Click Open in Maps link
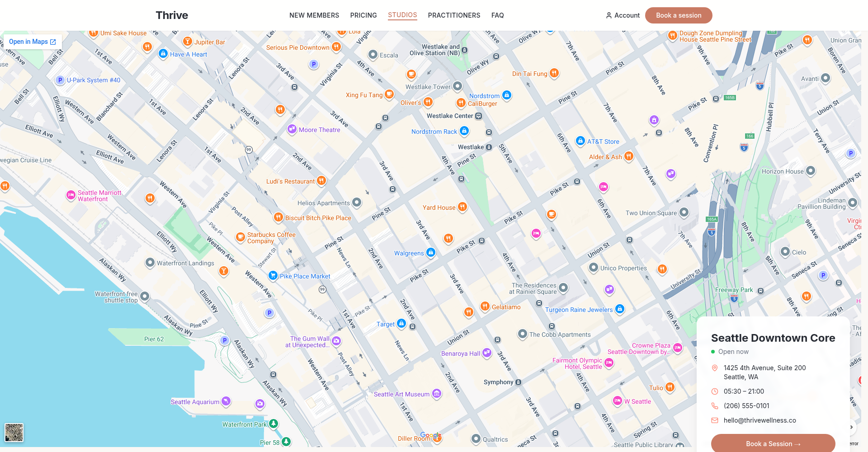 tap(33, 42)
